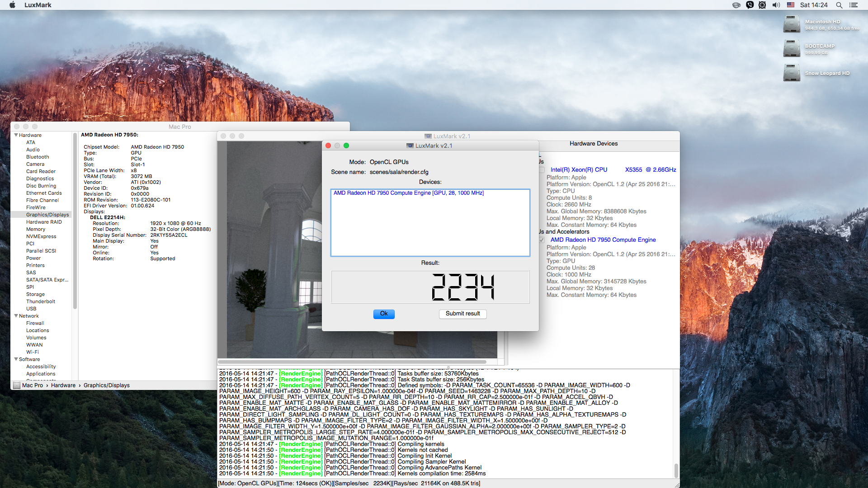Select Memory in the hardware sidebar
The image size is (868, 488).
coord(36,229)
